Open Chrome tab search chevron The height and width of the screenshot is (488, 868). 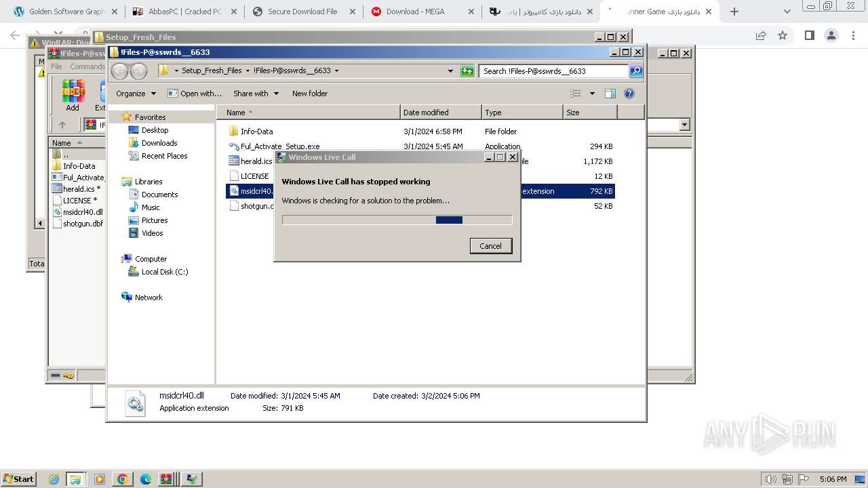pos(787,12)
